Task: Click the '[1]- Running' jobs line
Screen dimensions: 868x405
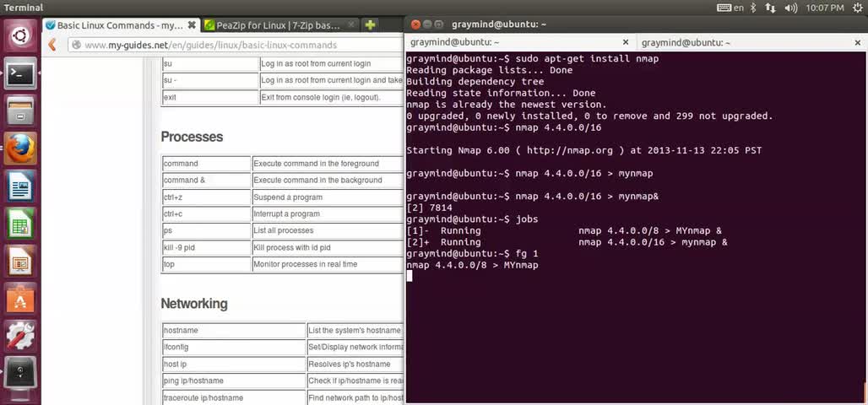Action: pyautogui.click(x=564, y=231)
